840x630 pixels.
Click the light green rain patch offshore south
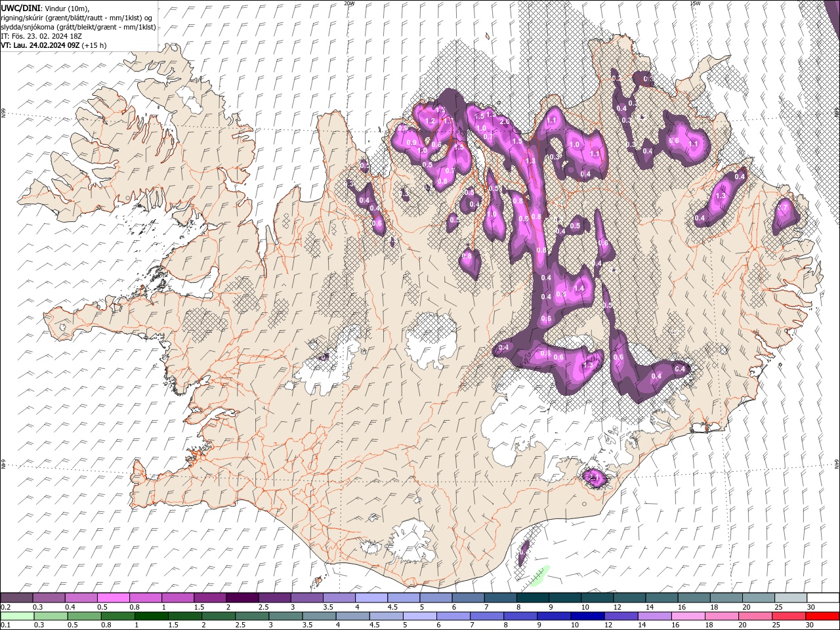[539, 576]
